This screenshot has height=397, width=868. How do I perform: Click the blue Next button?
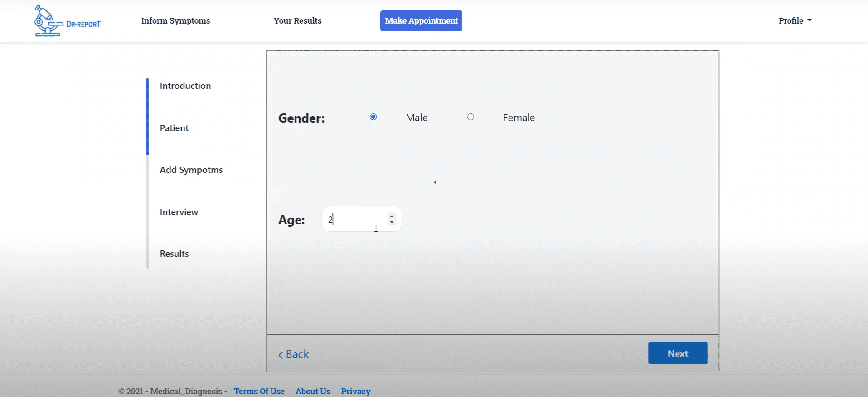tap(678, 353)
